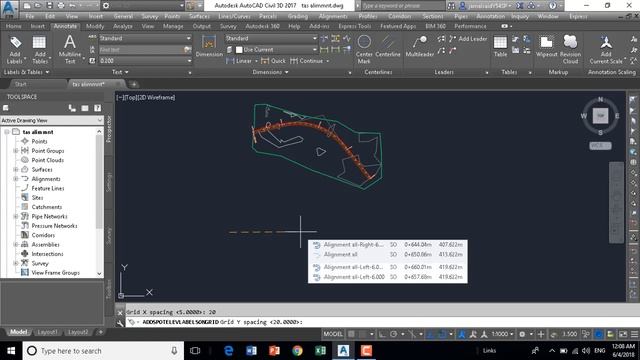
Task: Toggle clean screen icon in status bar
Action: tap(623, 334)
